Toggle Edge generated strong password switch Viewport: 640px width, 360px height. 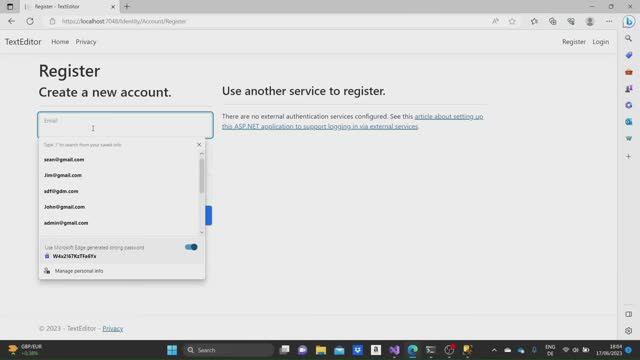(x=191, y=247)
